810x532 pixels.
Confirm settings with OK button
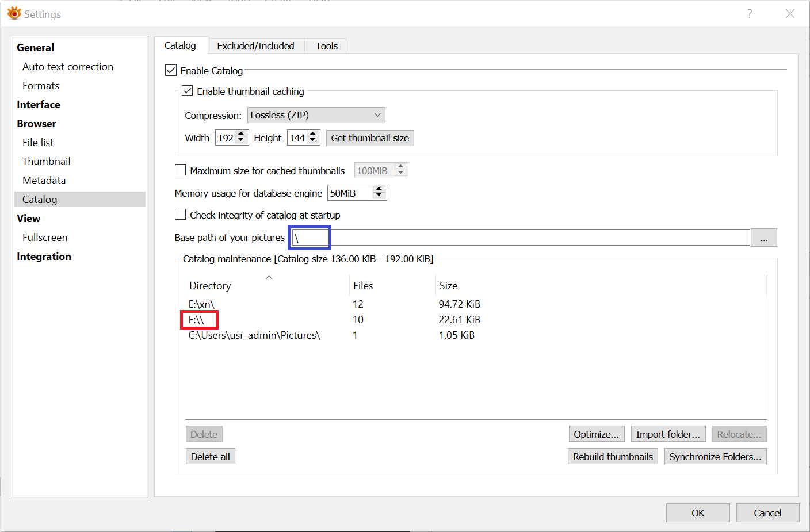[698, 513]
